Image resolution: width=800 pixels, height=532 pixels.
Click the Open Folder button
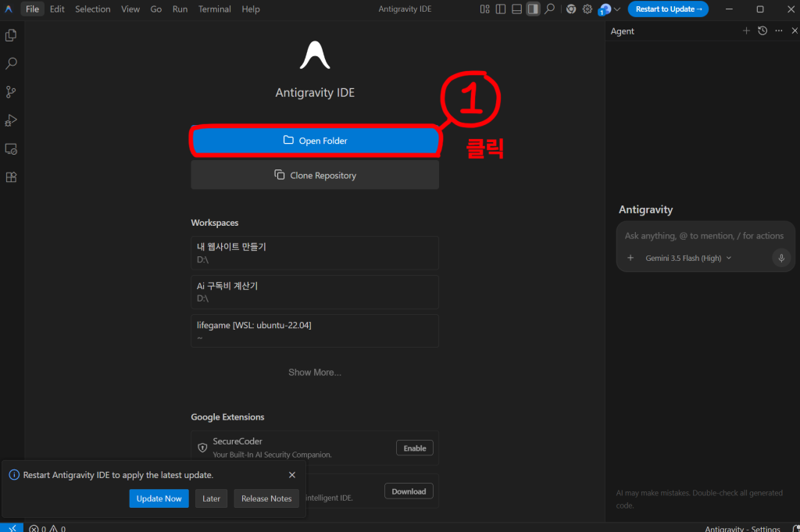click(315, 141)
